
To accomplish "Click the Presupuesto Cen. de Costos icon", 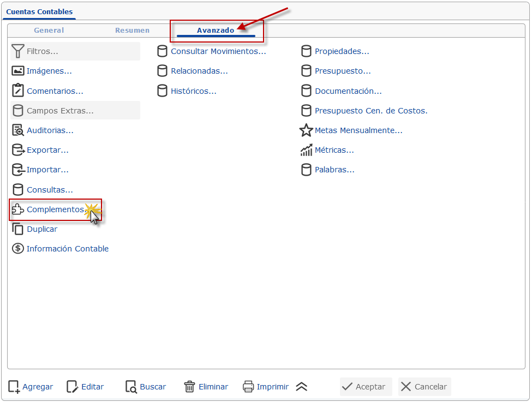I will [306, 111].
